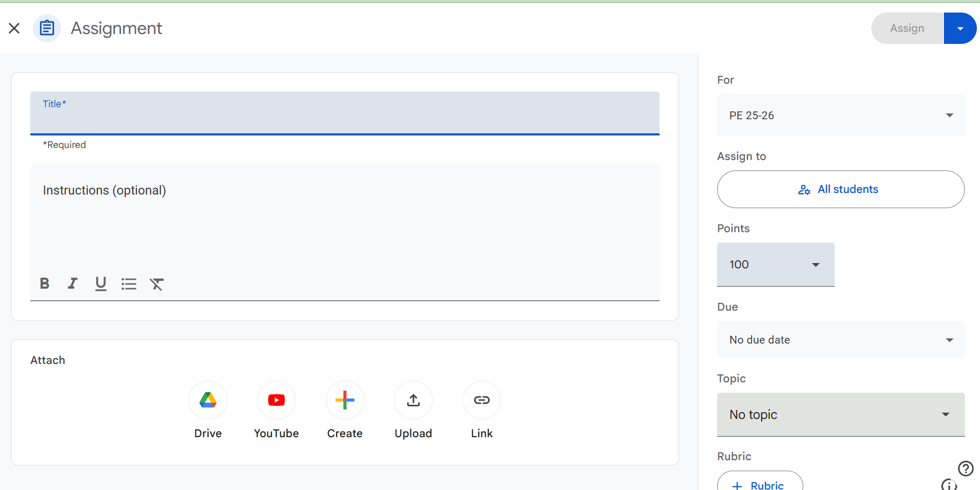Open the help question mark icon
Viewport: 980px width, 490px height.
tap(965, 468)
